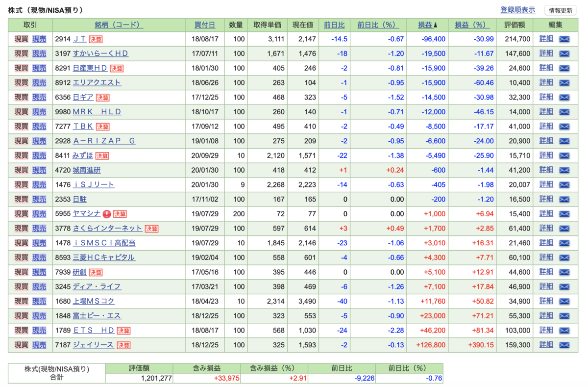Screen dimensions: 588x387
Task: Click the mail icon for ジェイリース
Action: coord(564,345)
